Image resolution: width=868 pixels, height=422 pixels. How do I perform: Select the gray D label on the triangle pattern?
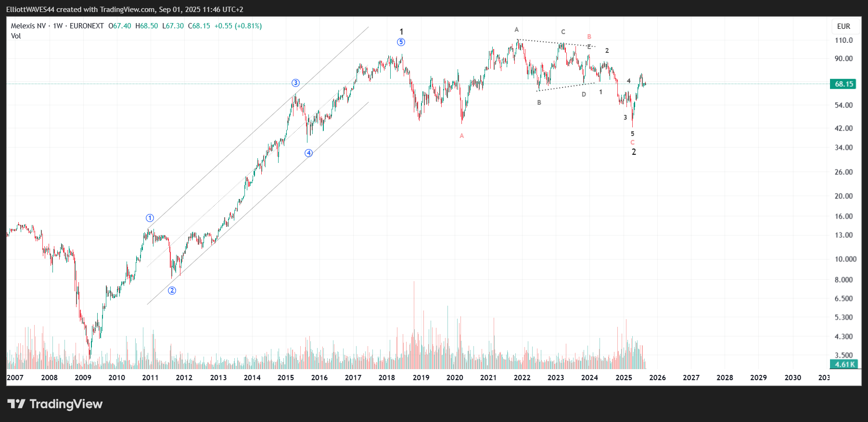coord(584,95)
